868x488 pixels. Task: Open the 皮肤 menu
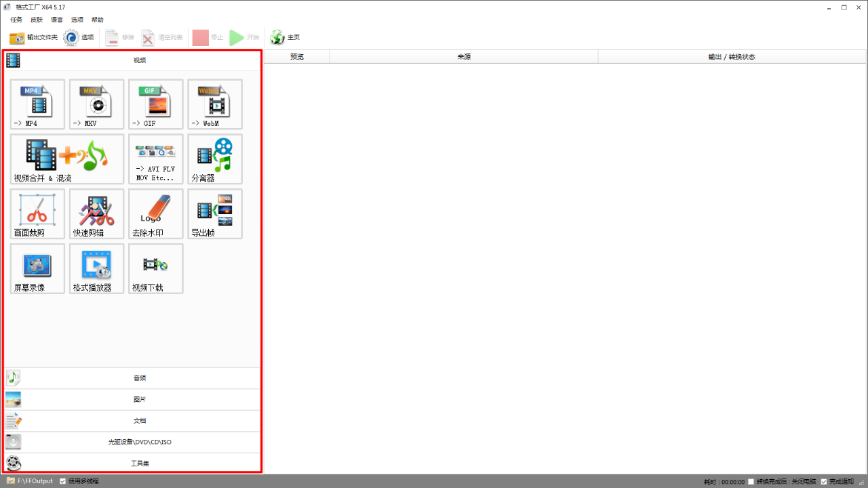point(37,20)
